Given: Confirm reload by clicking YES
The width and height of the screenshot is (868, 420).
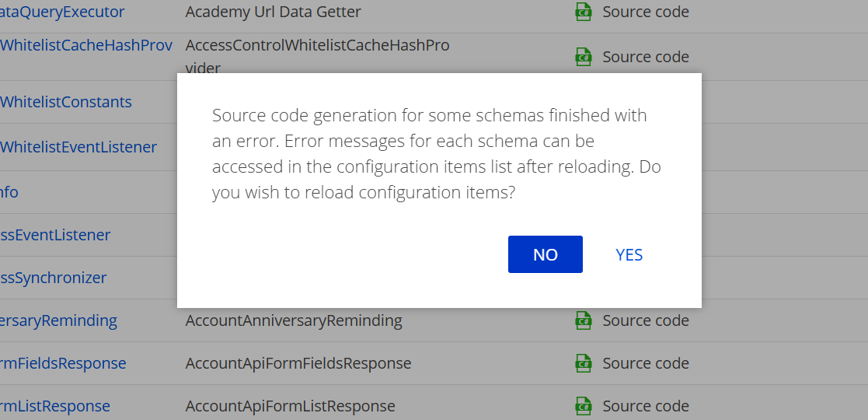Looking at the screenshot, I should coord(629,254).
